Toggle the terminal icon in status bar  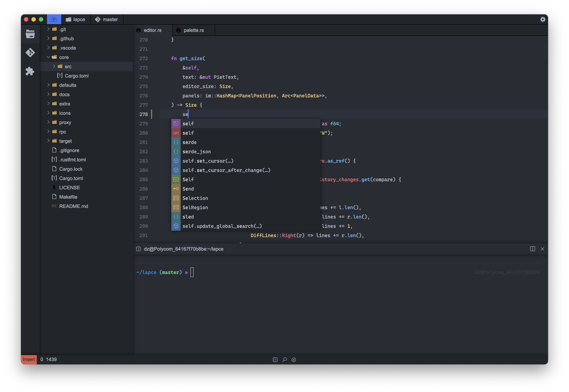coord(275,360)
